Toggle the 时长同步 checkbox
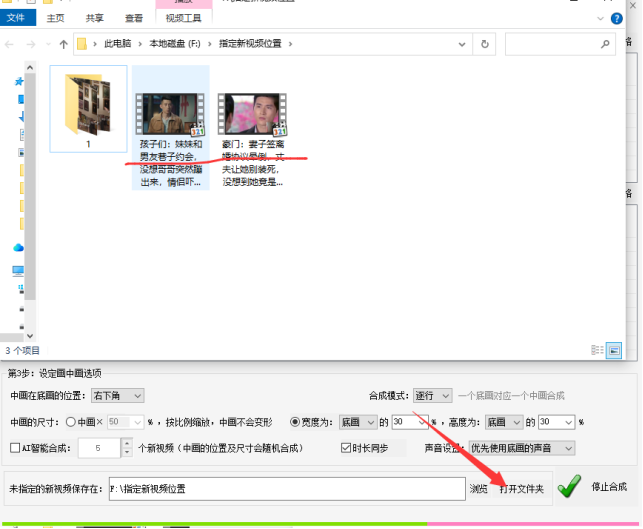The width and height of the screenshot is (643, 529). pyautogui.click(x=346, y=448)
